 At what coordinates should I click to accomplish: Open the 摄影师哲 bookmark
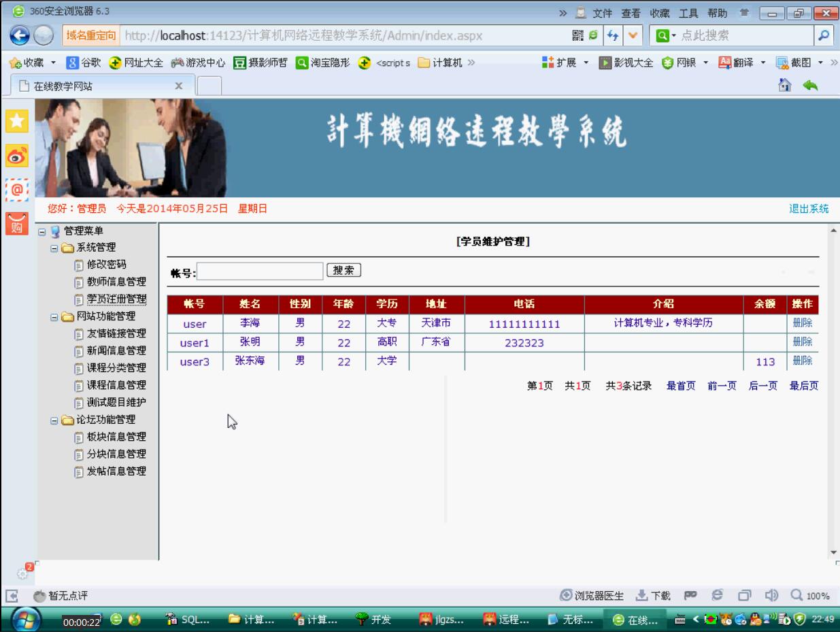click(260, 63)
